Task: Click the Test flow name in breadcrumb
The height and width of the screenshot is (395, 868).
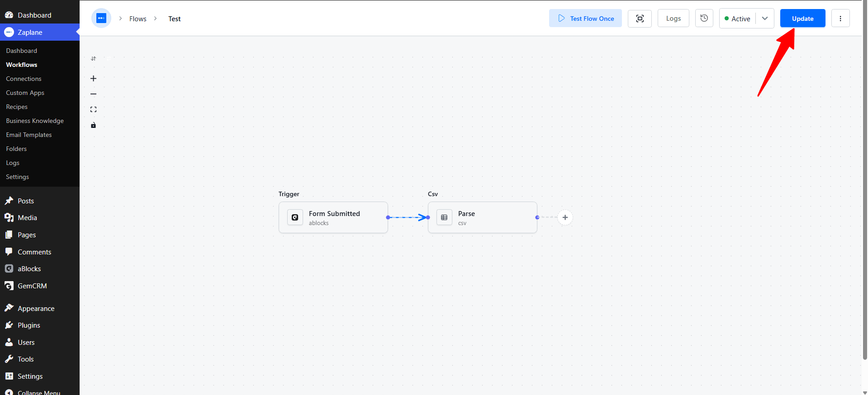Action: click(x=175, y=19)
